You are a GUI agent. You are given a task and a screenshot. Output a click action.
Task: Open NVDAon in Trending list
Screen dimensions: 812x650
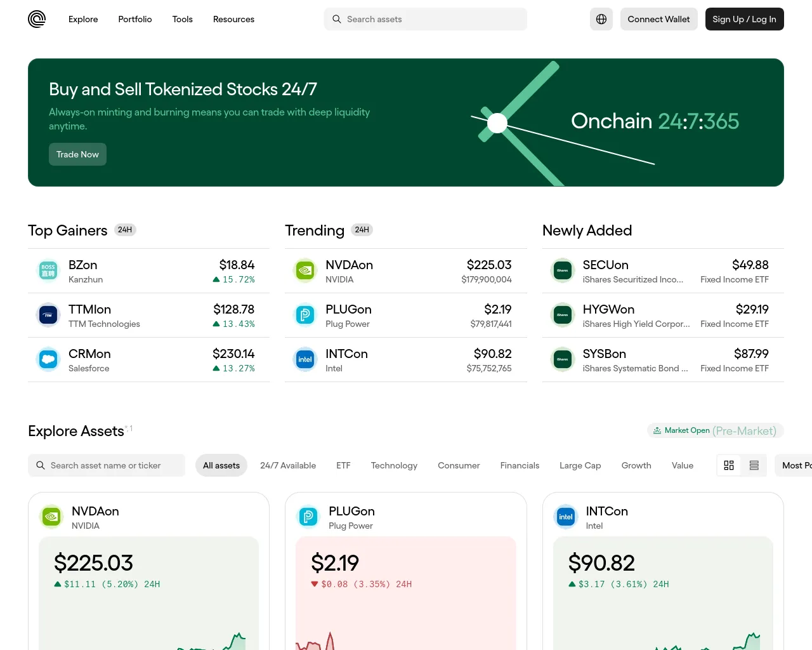pos(406,271)
